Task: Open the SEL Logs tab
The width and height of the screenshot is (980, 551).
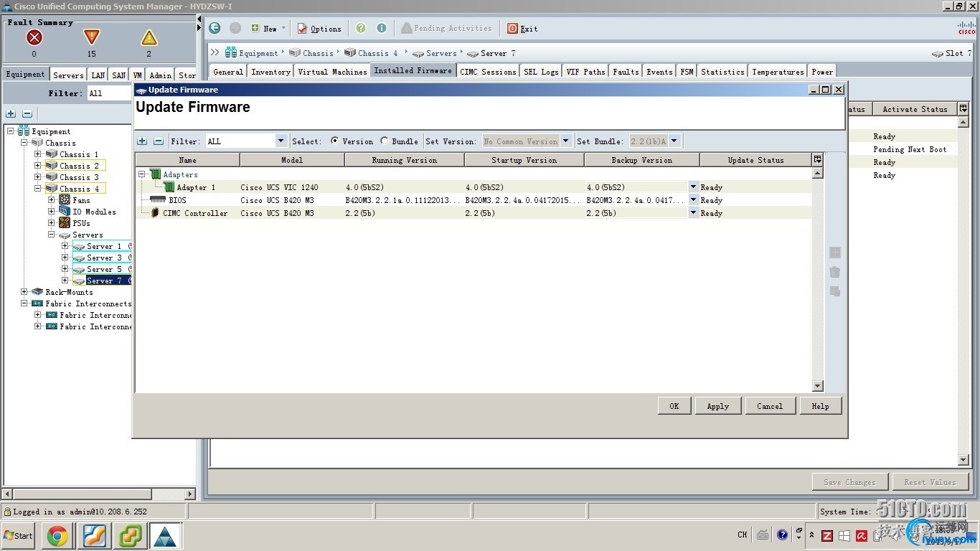Action: point(541,72)
